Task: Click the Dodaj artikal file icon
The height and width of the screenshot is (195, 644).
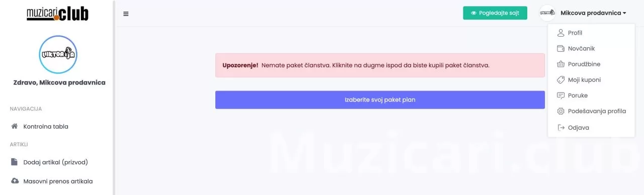Action: (14, 162)
